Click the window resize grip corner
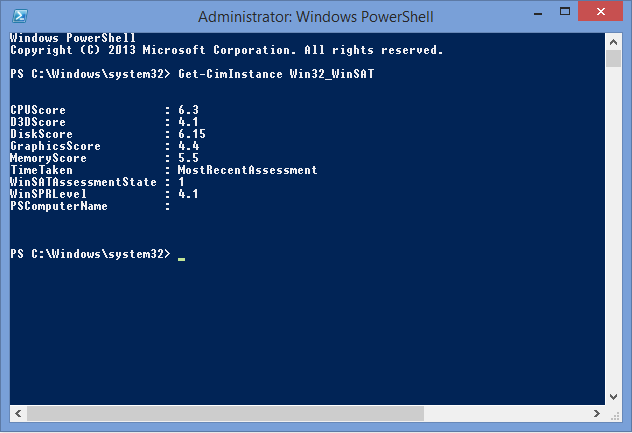Screen dimensions: 632x433 (x=614, y=415)
